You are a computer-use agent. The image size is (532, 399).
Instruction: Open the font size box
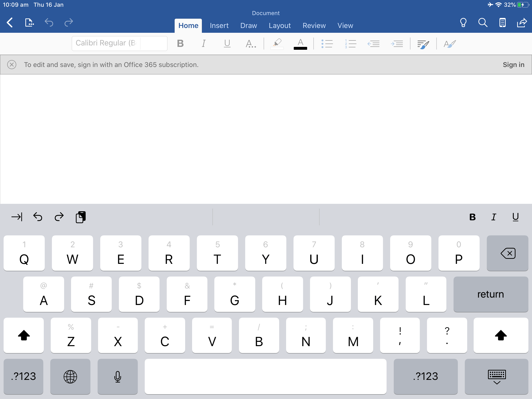point(153,43)
